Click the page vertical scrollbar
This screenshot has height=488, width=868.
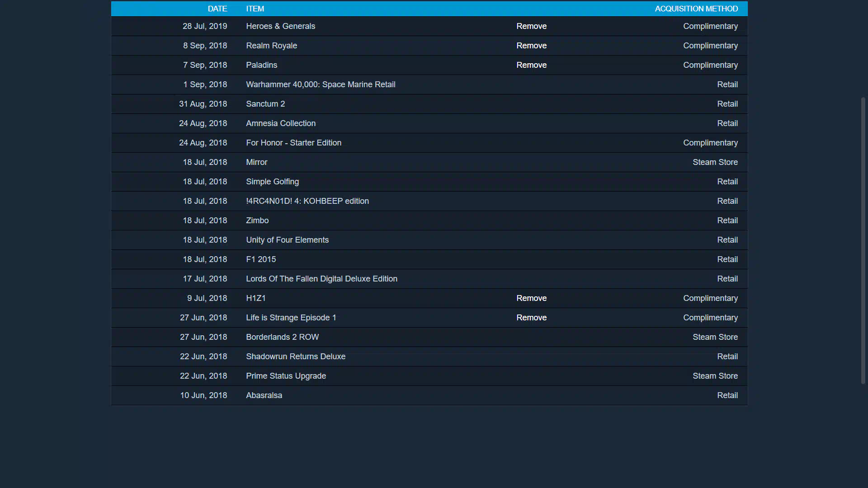pyautogui.click(x=863, y=240)
